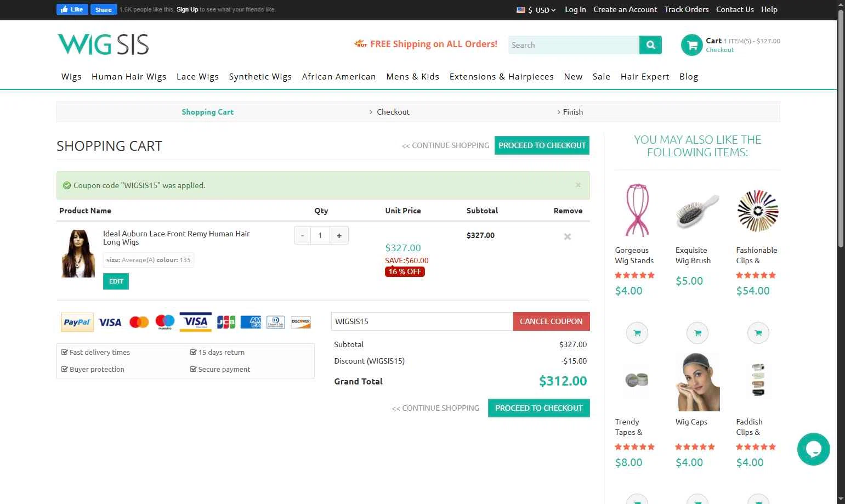The height and width of the screenshot is (504, 845).
Task: Click top PROCEED TO CHECKOUT button
Action: point(542,145)
